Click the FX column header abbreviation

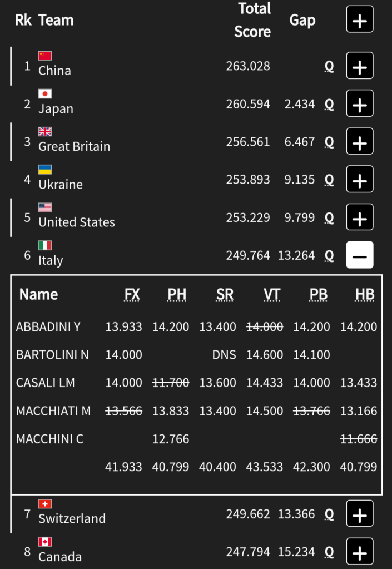(132, 294)
